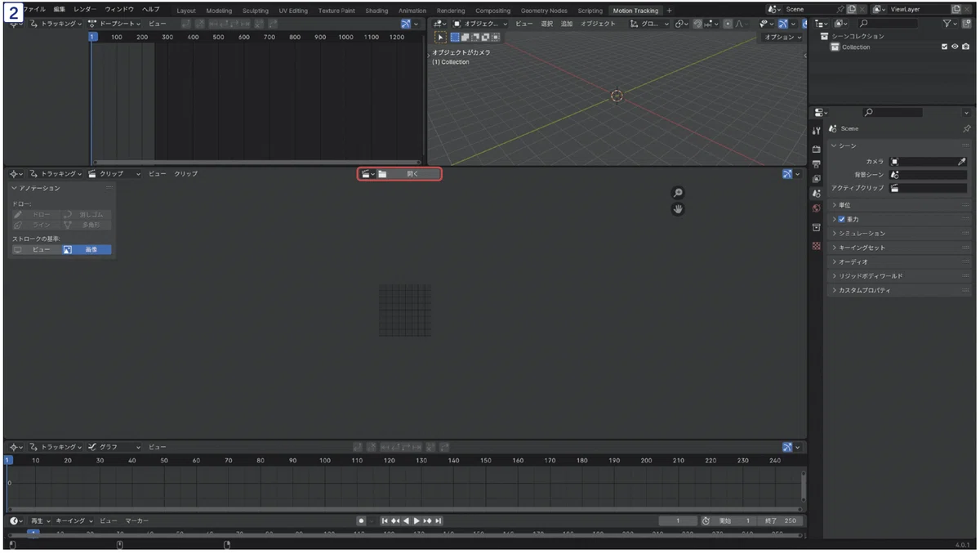Viewport: 980px width, 554px height.
Task: Expand the 単位 panel
Action: tap(899, 205)
